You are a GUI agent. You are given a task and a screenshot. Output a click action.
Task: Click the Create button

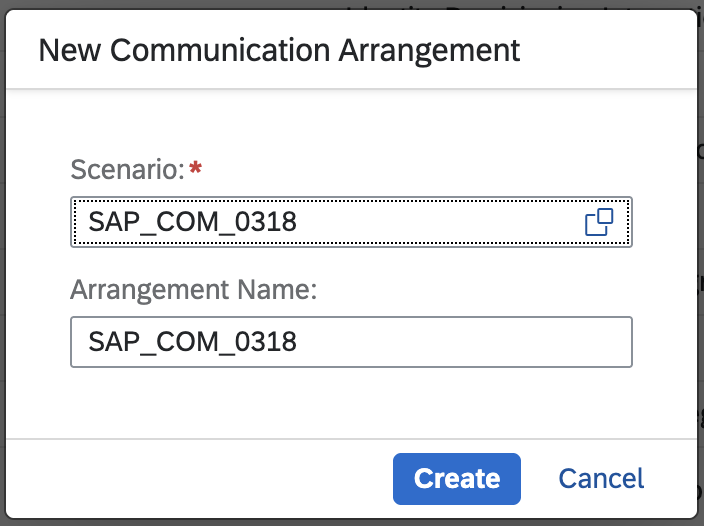457,478
